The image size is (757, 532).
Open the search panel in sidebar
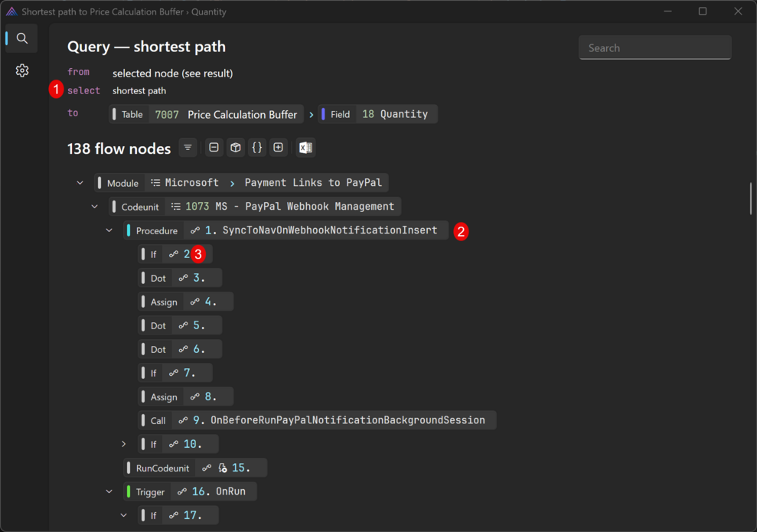[22, 38]
